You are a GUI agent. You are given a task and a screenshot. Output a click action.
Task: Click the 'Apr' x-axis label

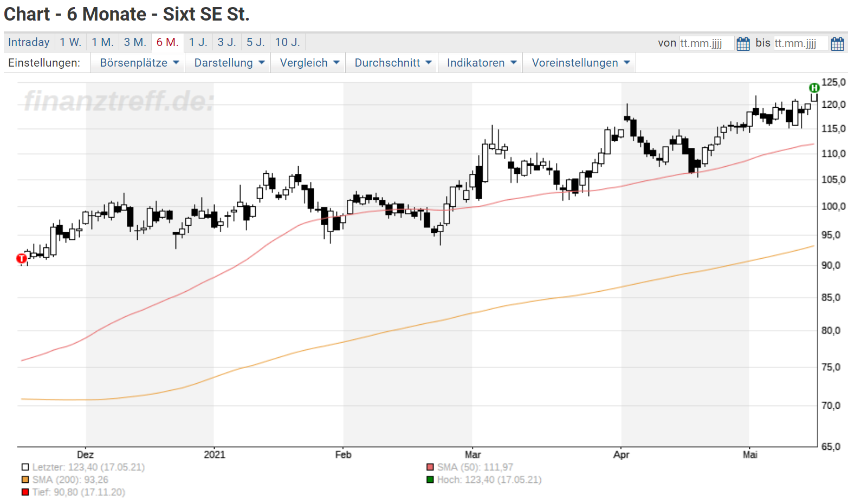point(621,455)
